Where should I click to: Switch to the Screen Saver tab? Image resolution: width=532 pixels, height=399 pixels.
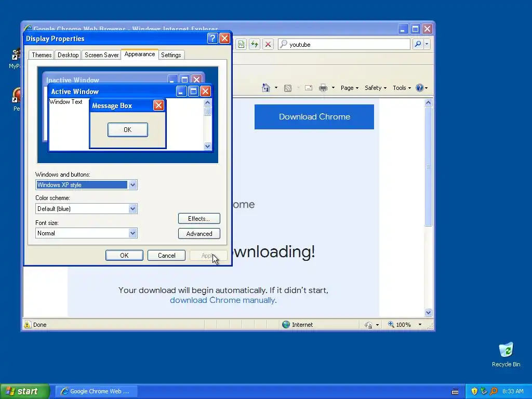101,55
